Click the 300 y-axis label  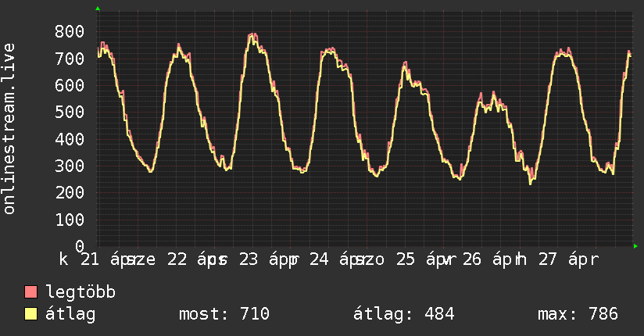[70, 166]
